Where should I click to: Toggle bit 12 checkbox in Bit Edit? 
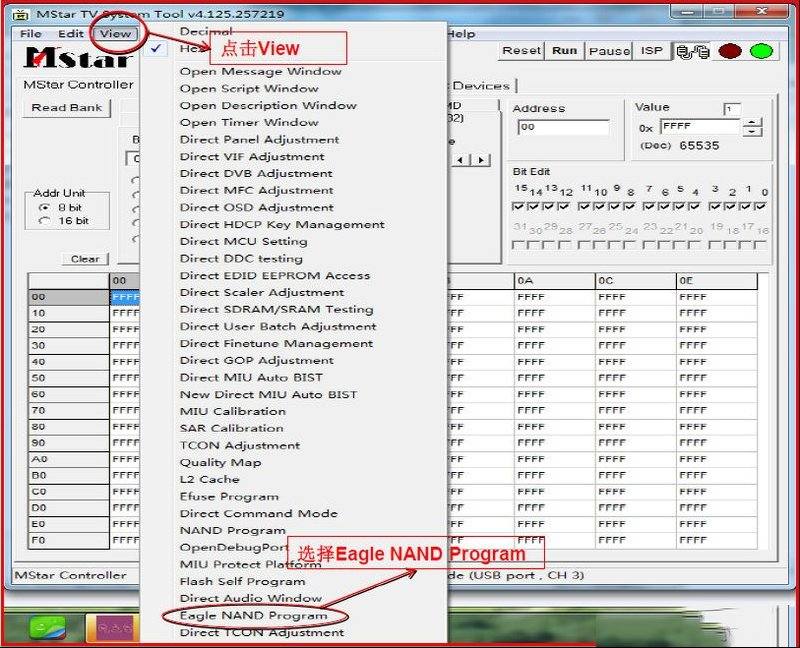564,207
